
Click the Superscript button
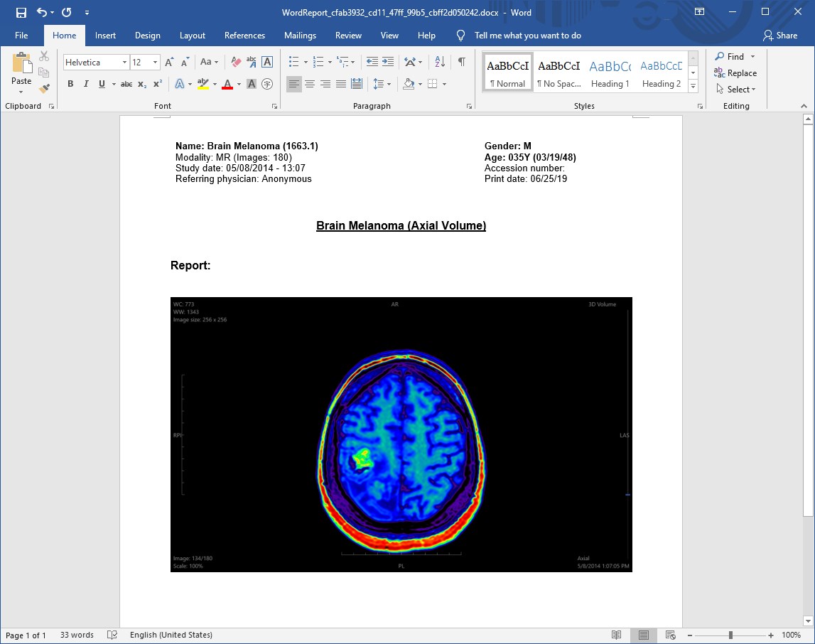coord(158,84)
